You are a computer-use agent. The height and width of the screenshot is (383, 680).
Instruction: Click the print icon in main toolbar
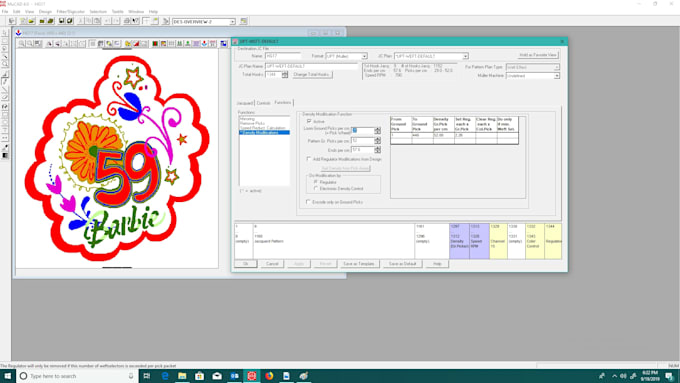tap(127, 21)
